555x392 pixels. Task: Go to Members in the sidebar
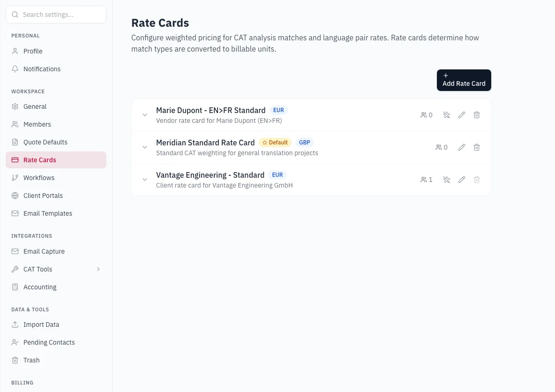56,124
